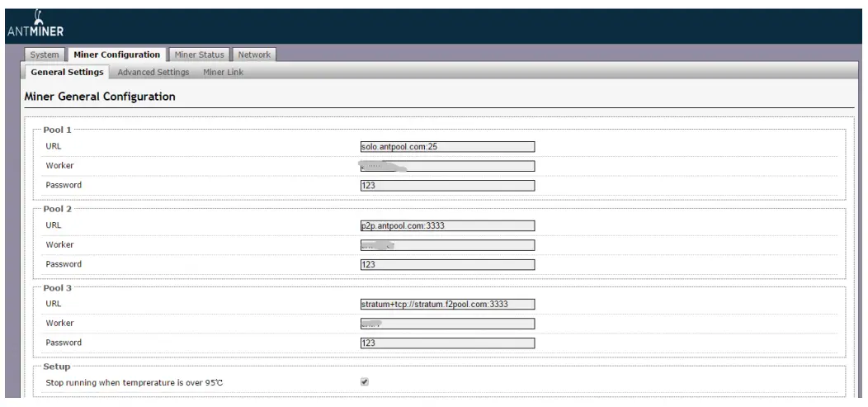Viewport: 868px width, 407px height.
Task: Click the Antminer logo
Action: [x=35, y=24]
